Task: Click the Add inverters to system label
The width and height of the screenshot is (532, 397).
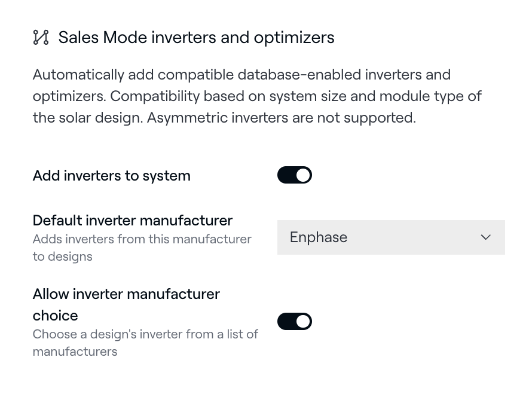Action: click(x=111, y=176)
